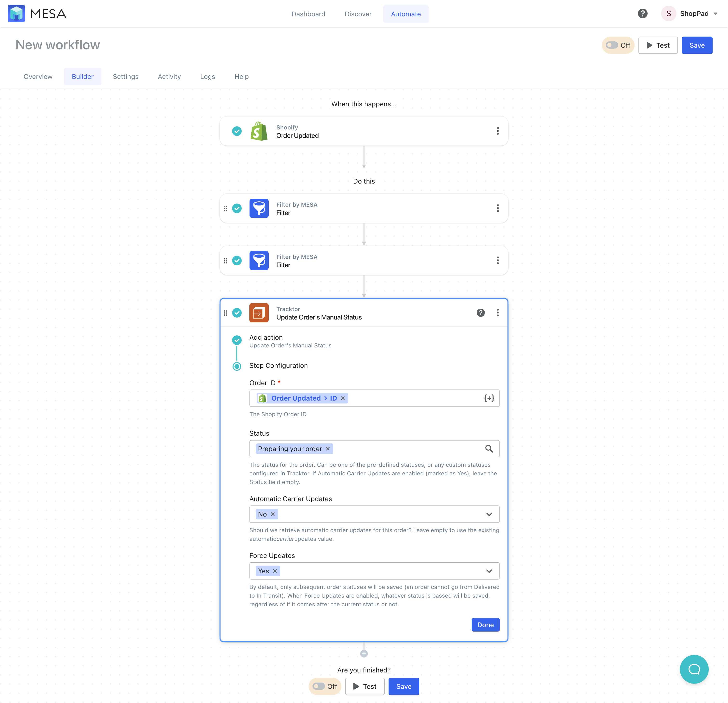Click the Order Updated ID token
Image resolution: width=728 pixels, height=703 pixels.
(x=302, y=398)
